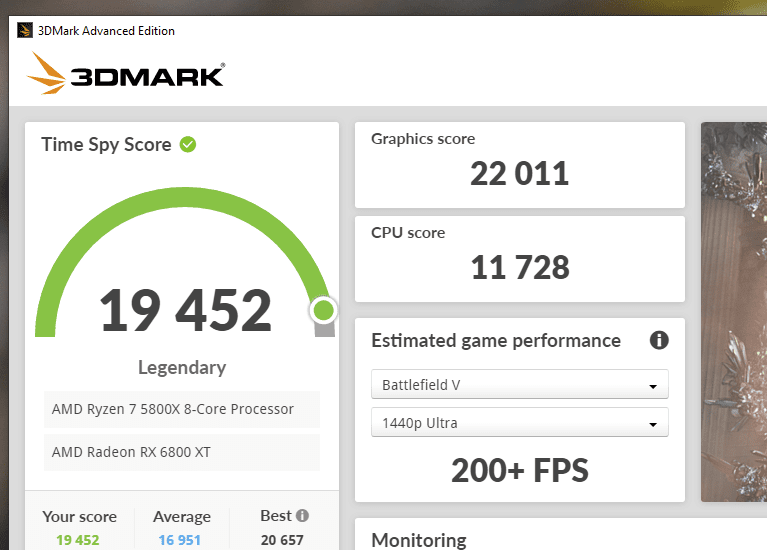Click the main Time Spy score 19 452

tap(185, 310)
